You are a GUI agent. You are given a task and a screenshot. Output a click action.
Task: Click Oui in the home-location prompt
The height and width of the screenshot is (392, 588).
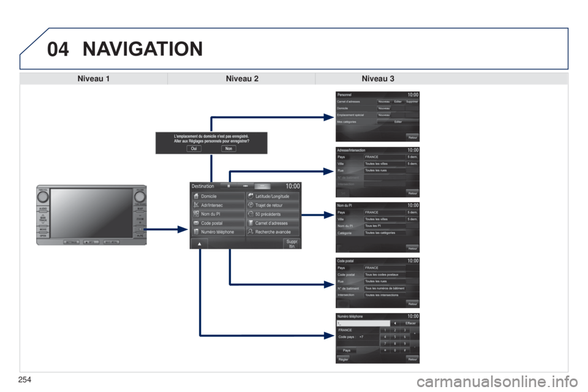(194, 149)
